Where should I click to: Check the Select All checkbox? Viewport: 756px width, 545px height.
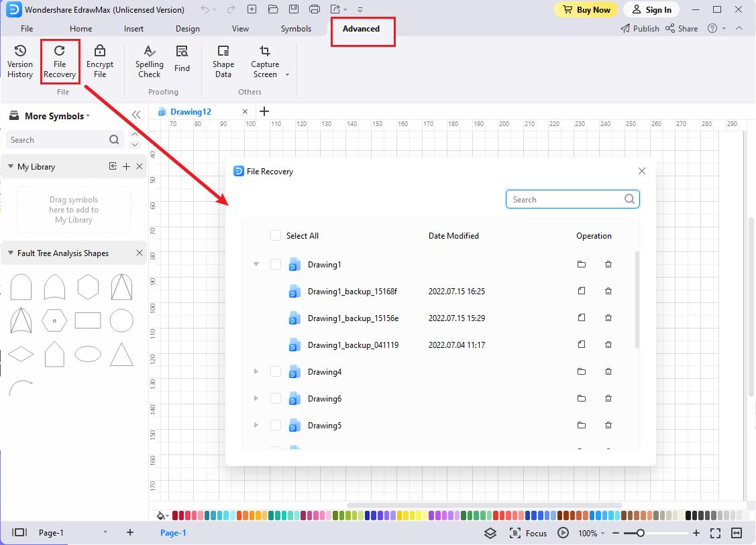point(275,236)
